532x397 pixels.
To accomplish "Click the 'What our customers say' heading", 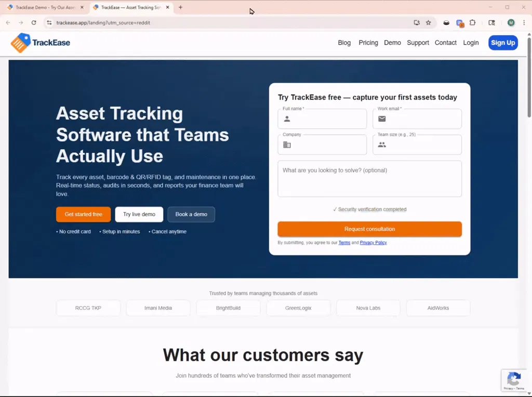I will tap(263, 355).
